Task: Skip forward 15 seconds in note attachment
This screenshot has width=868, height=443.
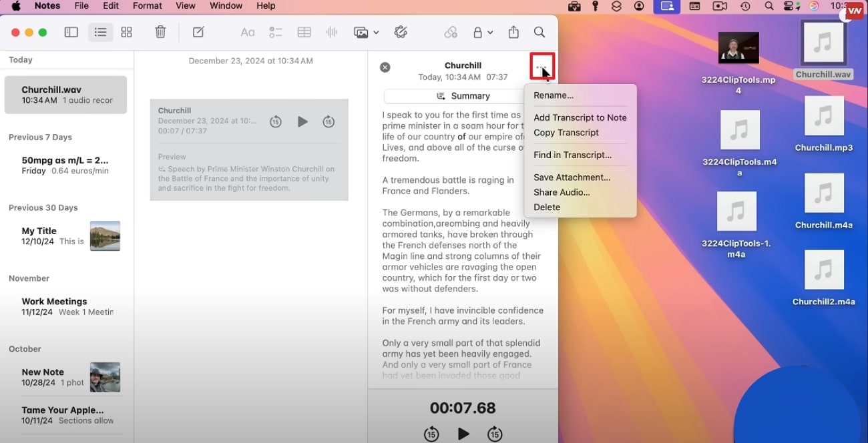Action: 329,121
